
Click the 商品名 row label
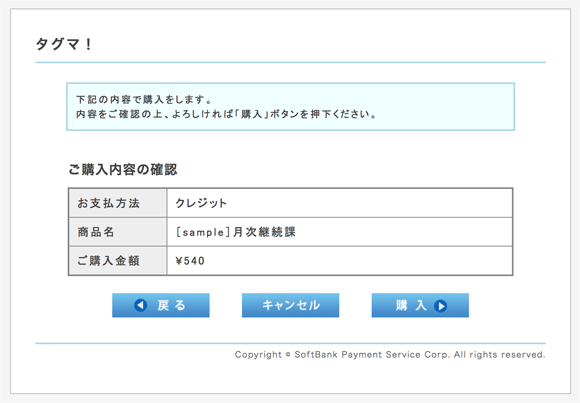(x=95, y=232)
